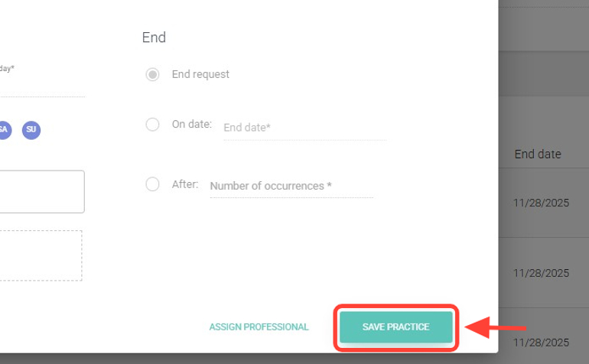Viewport: 589px width, 364px height.
Task: Toggle the partially visible SA day circle
Action: pos(4,129)
